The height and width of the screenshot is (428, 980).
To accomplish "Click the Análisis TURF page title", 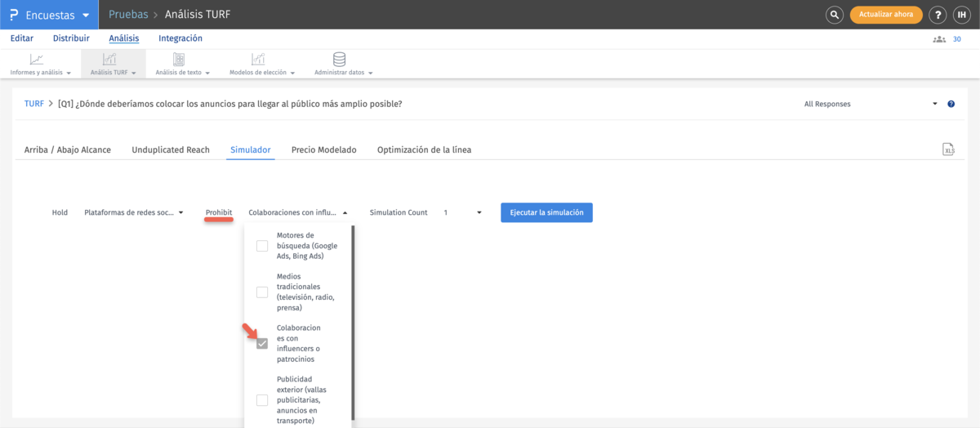I will pos(199,15).
